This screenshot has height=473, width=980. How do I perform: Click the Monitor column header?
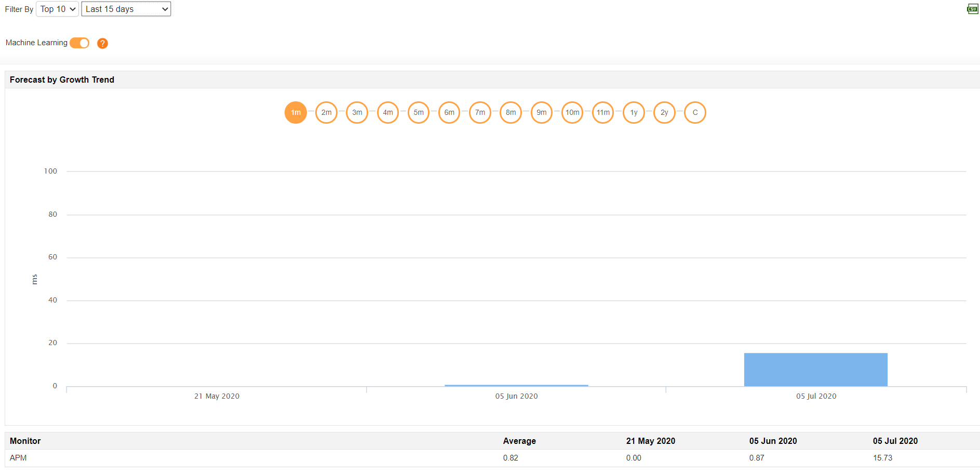click(x=25, y=441)
